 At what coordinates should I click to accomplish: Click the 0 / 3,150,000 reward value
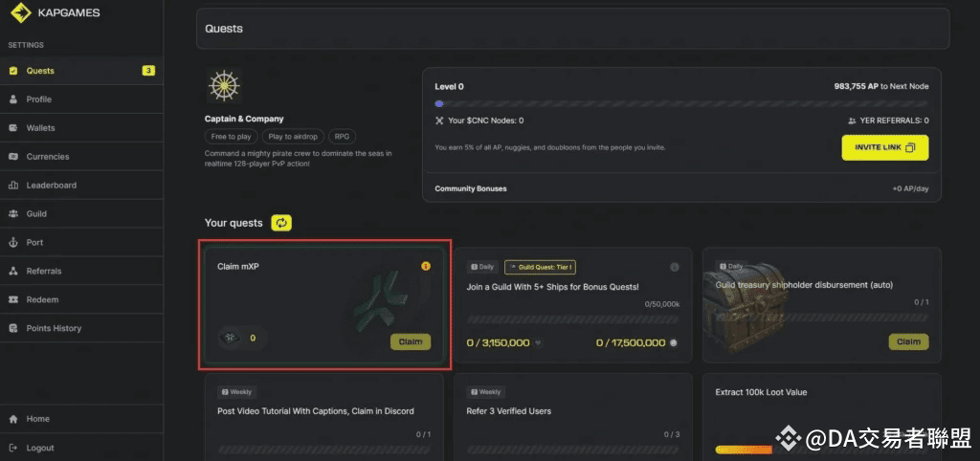(x=498, y=343)
